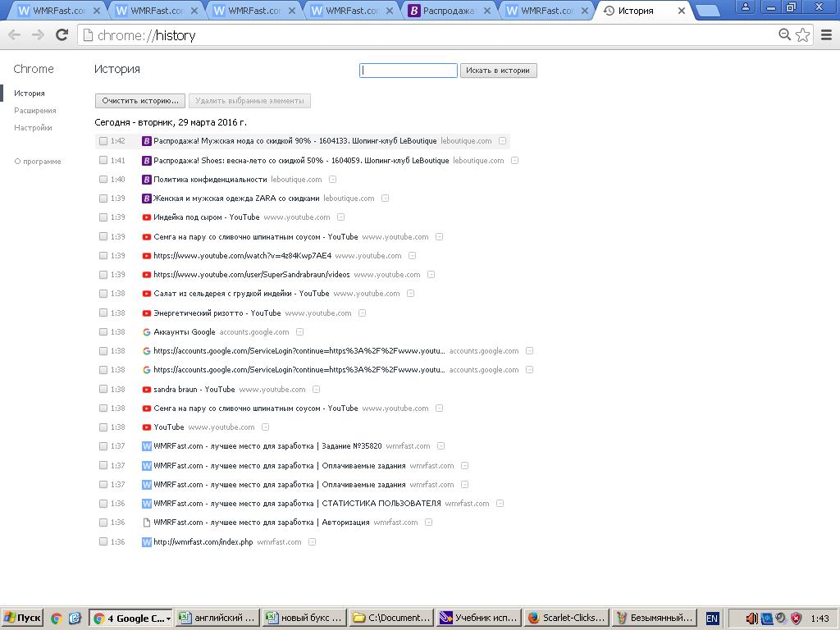
Task: Click Google favicon of 'Аккаунты Google' entry
Action: 146,332
